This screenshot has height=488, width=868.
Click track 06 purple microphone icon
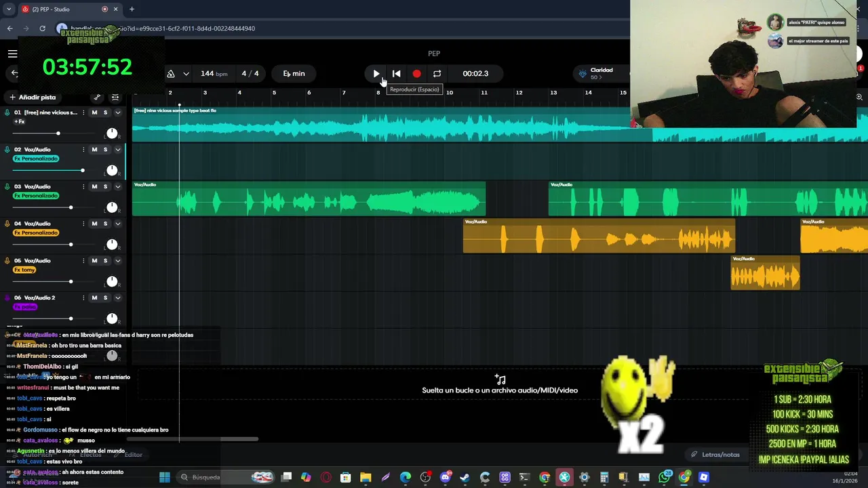click(x=7, y=298)
